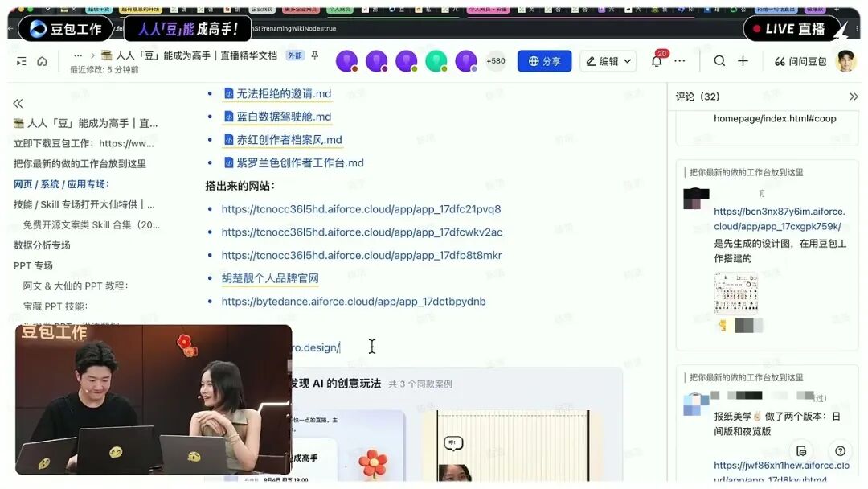Click the 分享 share button
This screenshot has width=868, height=489.
[x=545, y=61]
